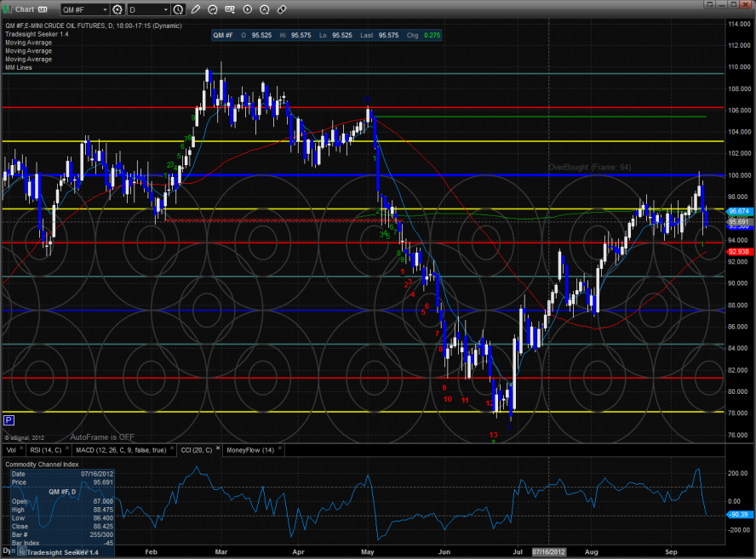The image size is (756, 559).
Task: Click the ruler measurement tool icon
Action: 281,9
